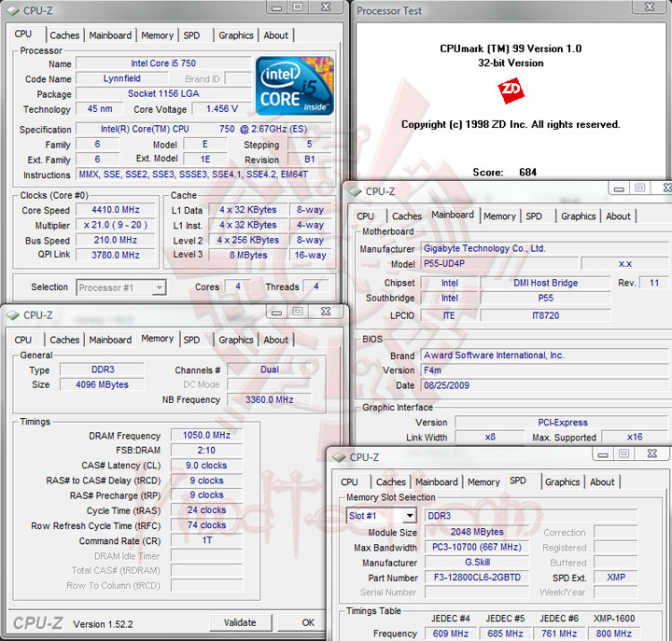
Task: Close the Processor Test window
Action: [x=650, y=7]
